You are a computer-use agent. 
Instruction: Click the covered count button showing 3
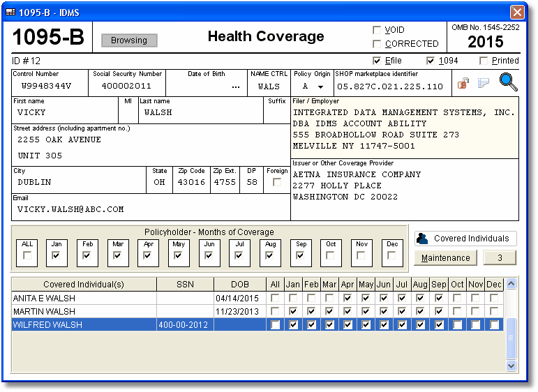[500, 258]
